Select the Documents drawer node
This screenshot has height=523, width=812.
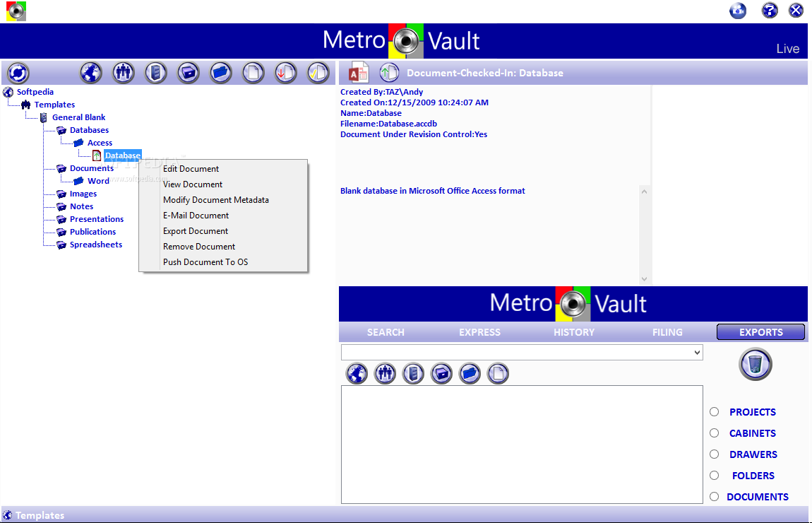point(92,168)
